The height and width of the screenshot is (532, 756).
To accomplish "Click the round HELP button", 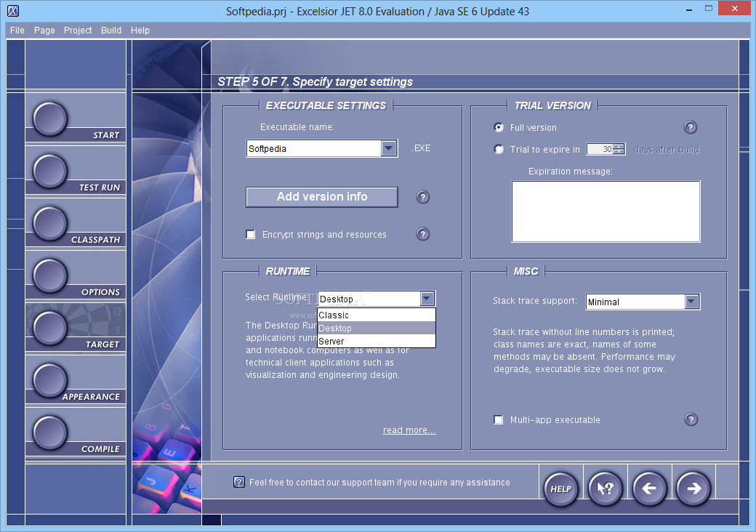I will pos(560,488).
